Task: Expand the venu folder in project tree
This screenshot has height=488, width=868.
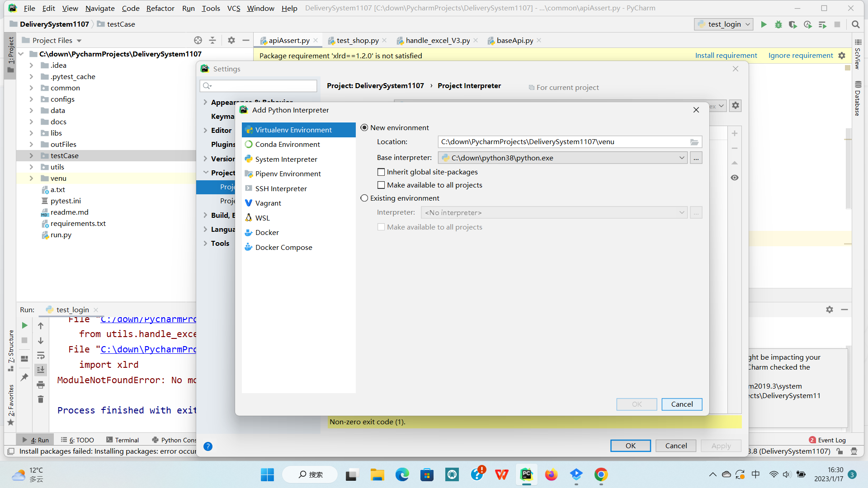Action: (31, 178)
